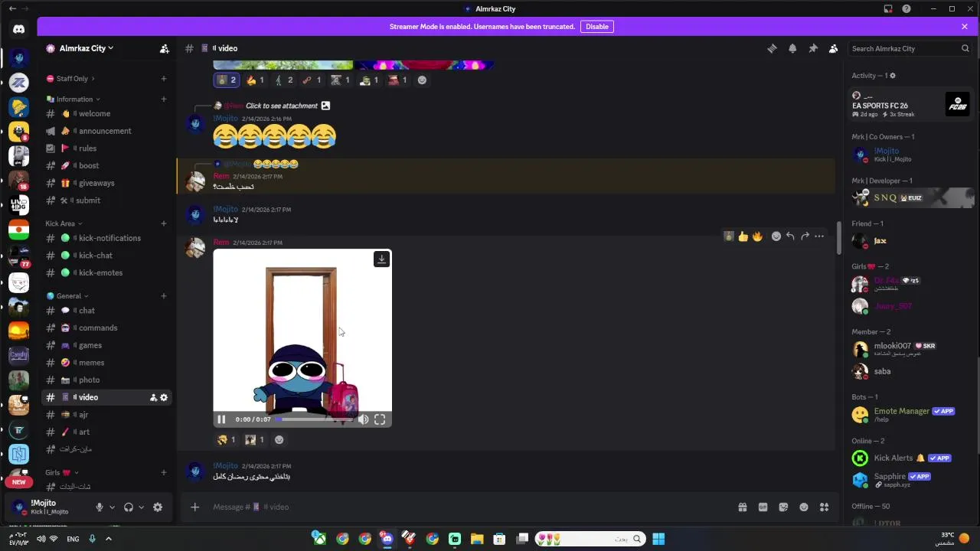This screenshot has width=980, height=551.
Task: Open the Threads icon in channel header
Action: 772,48
